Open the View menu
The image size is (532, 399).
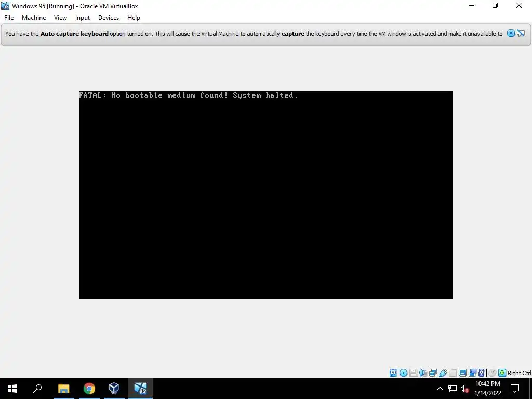click(60, 18)
